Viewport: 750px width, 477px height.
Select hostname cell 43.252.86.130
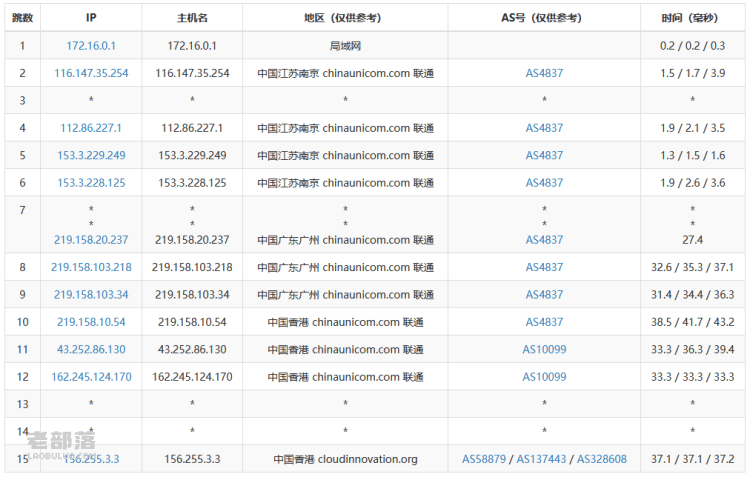pos(192,350)
